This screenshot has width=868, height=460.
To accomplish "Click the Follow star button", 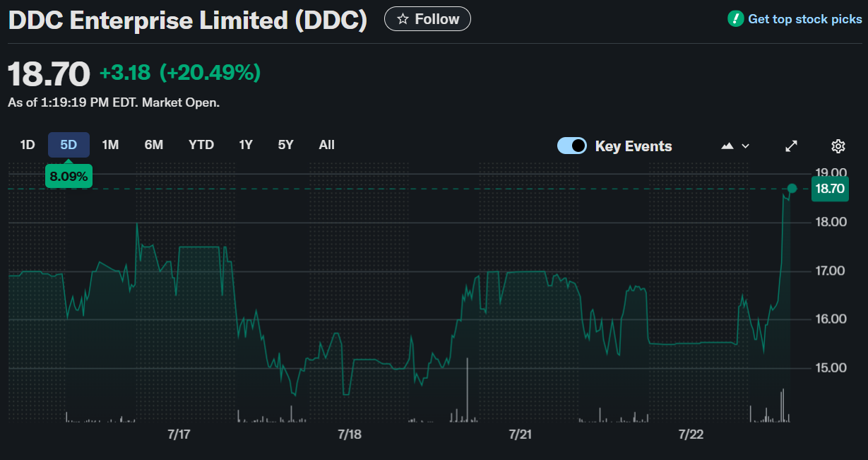I will click(x=427, y=19).
